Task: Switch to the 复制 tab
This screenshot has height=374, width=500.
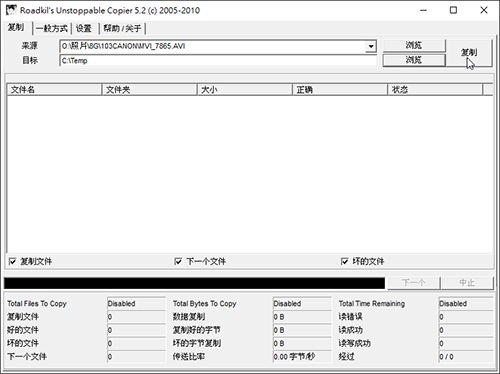Action: (16, 28)
